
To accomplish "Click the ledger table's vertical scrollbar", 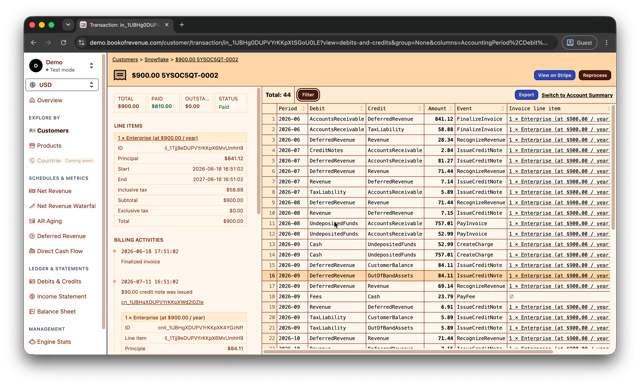I will [x=613, y=167].
